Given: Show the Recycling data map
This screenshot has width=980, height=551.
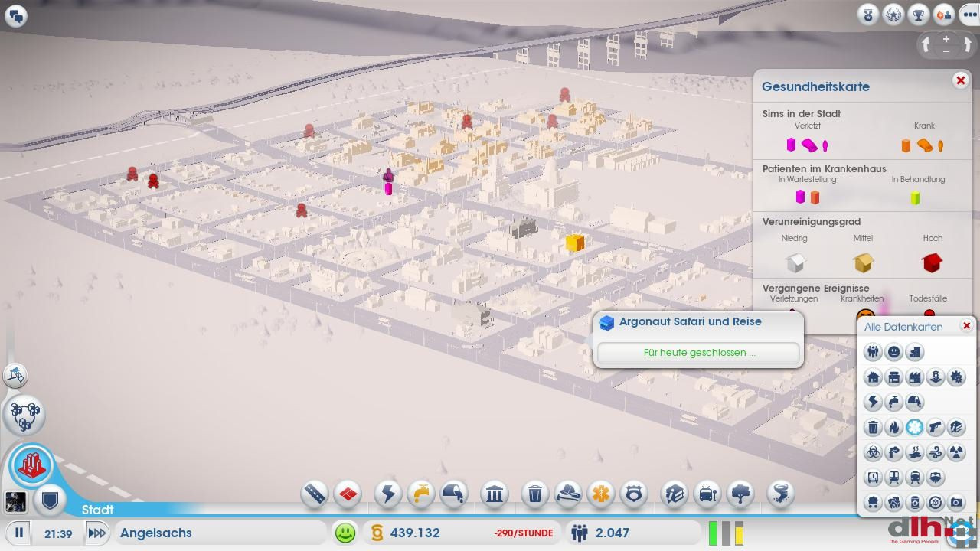Looking at the screenshot, I should click(936, 503).
